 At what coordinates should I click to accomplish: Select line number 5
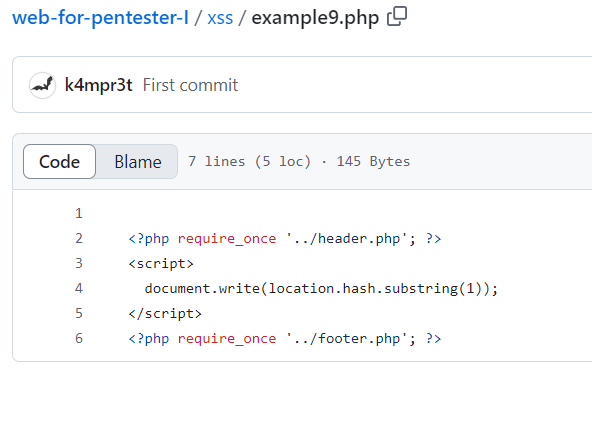click(79, 314)
